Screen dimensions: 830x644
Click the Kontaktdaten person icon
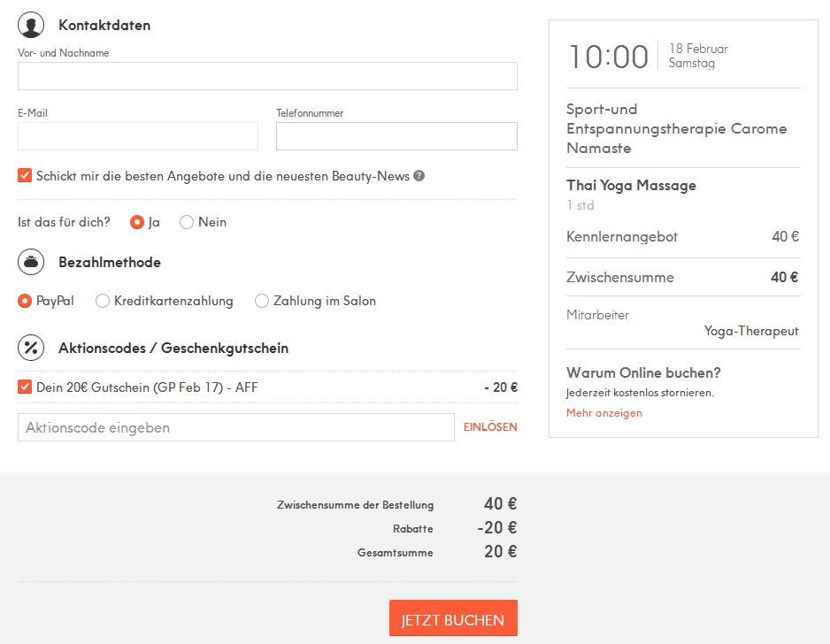tap(31, 25)
